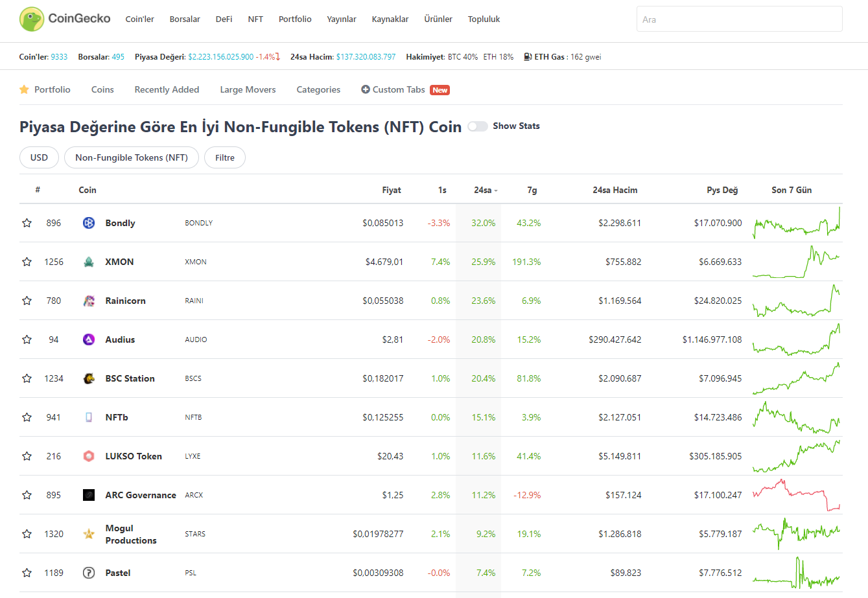Star the ARC Governance row
Screen dimensions: 868x598
point(27,495)
